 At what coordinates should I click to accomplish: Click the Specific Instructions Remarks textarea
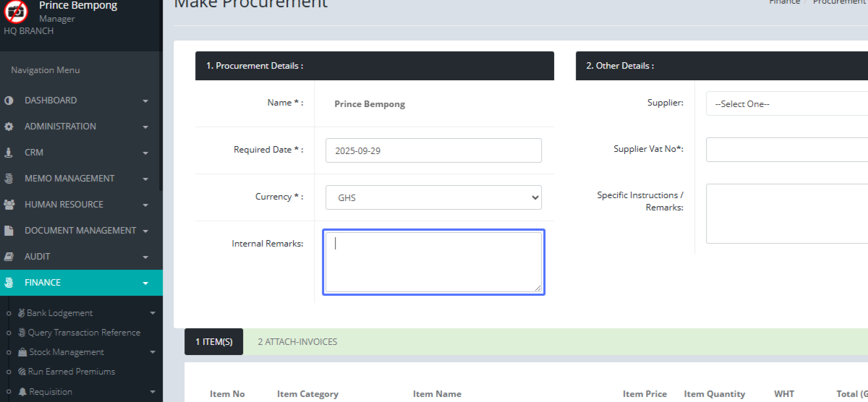pos(787,213)
